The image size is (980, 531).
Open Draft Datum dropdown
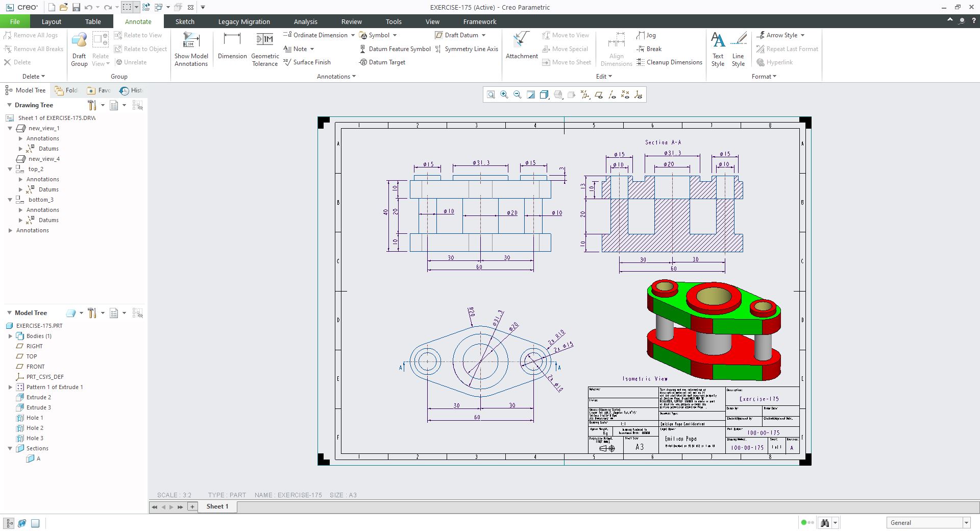(x=483, y=35)
